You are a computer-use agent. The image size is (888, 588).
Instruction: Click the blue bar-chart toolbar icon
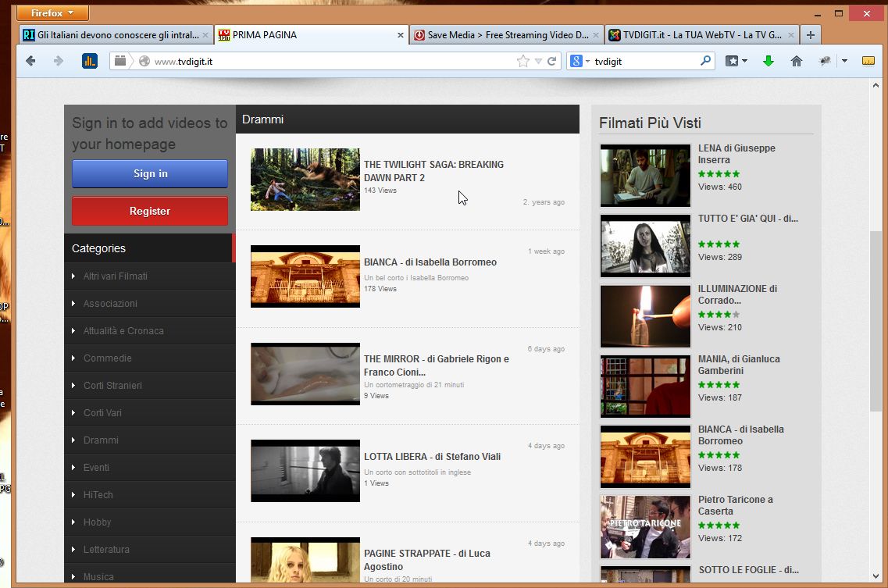pos(90,61)
